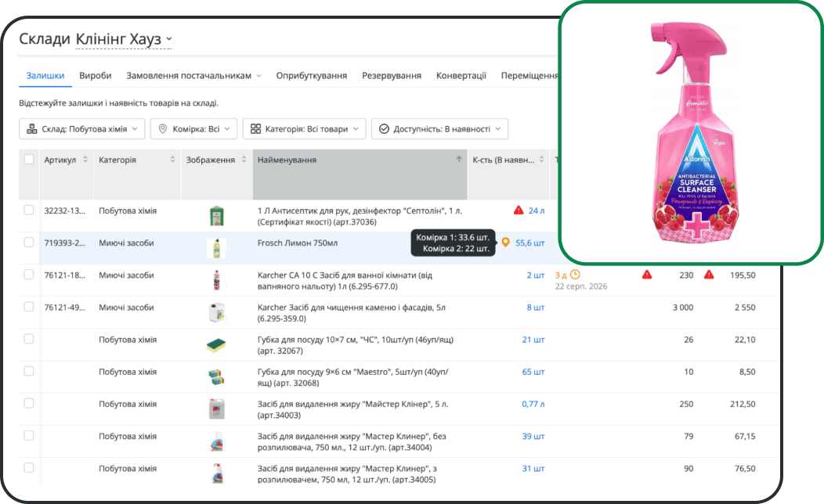Open the Септолін green canister thumbnail
This screenshot has height=504, width=824.
(x=216, y=216)
